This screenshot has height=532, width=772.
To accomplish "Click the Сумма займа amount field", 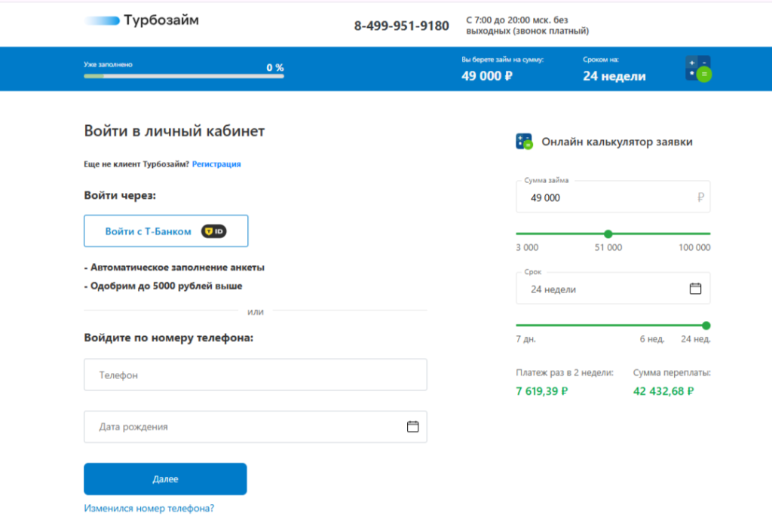I will pyautogui.click(x=603, y=197).
